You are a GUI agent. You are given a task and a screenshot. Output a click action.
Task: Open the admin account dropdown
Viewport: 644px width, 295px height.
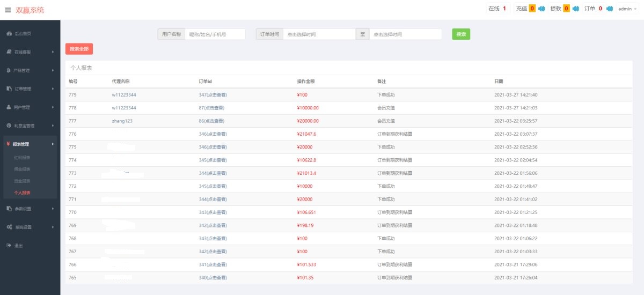tap(627, 9)
